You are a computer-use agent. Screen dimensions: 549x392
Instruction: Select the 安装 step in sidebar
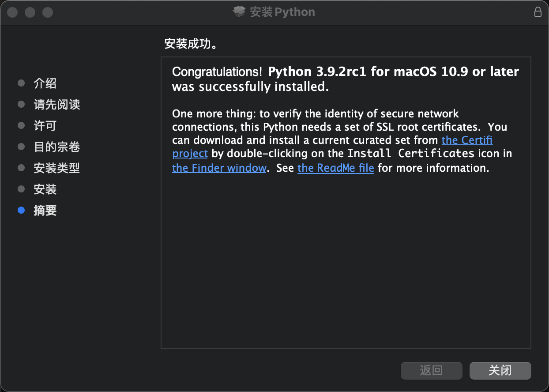click(45, 189)
